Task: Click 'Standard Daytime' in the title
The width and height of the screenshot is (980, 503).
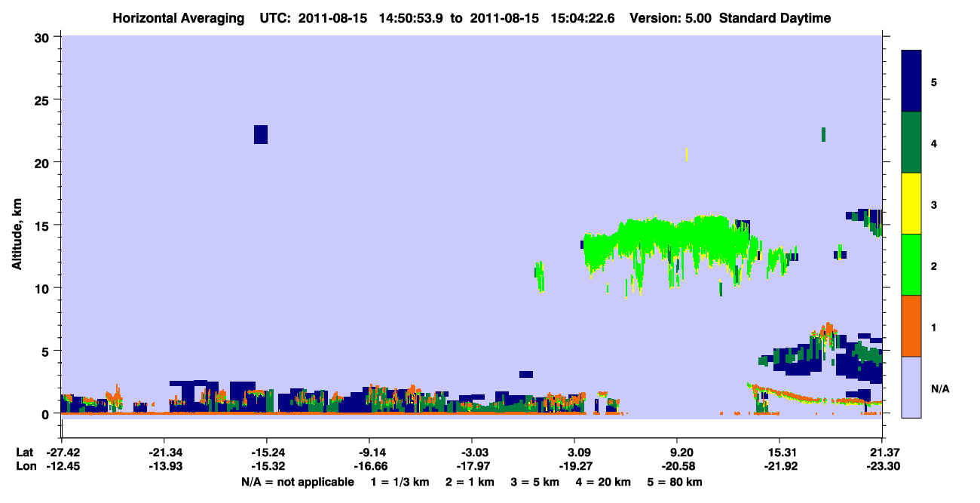Action: 776,18
